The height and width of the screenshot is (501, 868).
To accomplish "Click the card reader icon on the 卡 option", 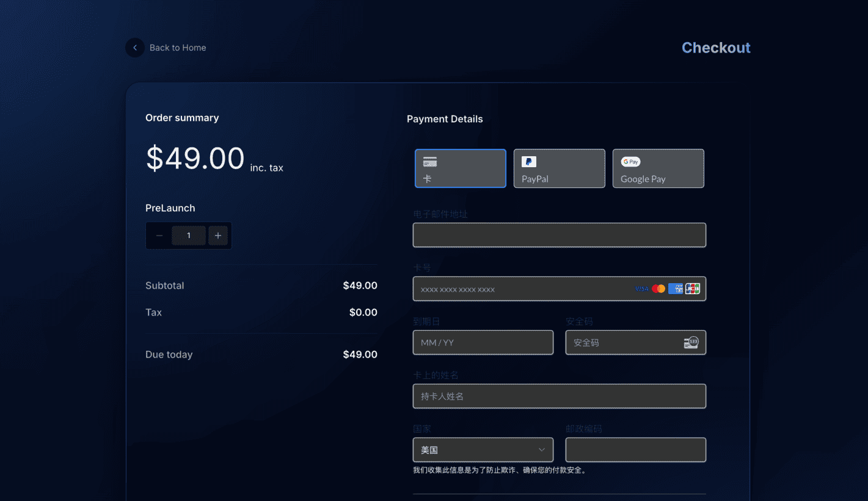I will [x=429, y=161].
